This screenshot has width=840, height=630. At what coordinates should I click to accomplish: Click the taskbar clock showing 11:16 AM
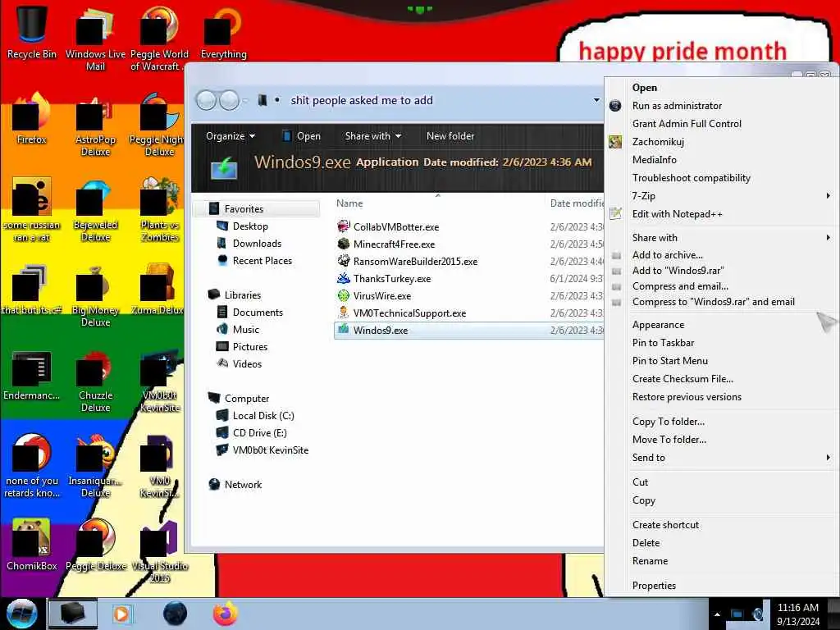798,614
